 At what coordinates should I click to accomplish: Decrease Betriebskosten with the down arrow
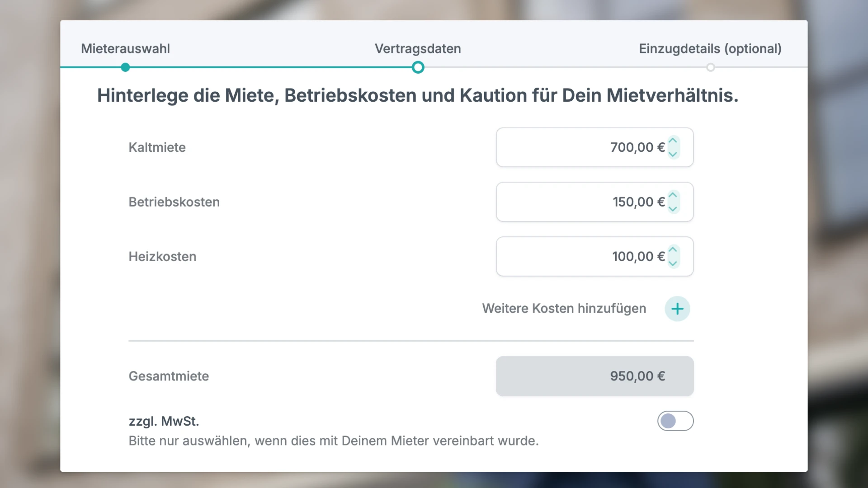[673, 209]
